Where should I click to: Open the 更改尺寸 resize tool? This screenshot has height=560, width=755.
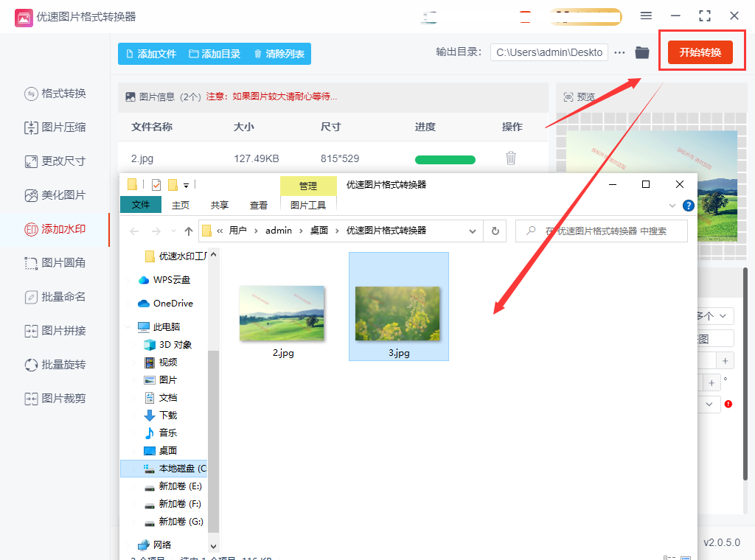[55, 161]
